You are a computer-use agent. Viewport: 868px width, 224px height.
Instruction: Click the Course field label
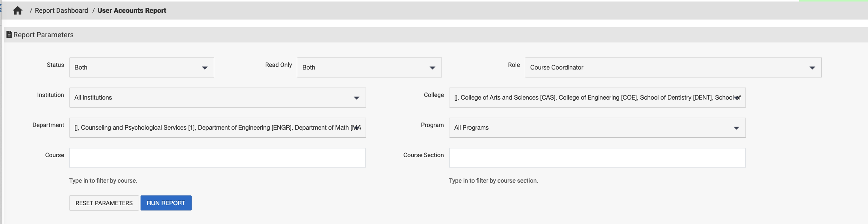point(54,155)
